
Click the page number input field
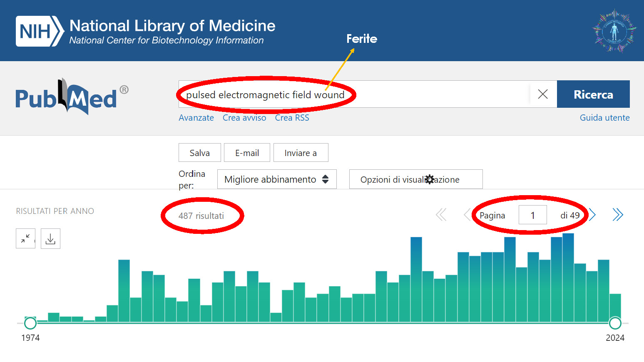tap(532, 215)
